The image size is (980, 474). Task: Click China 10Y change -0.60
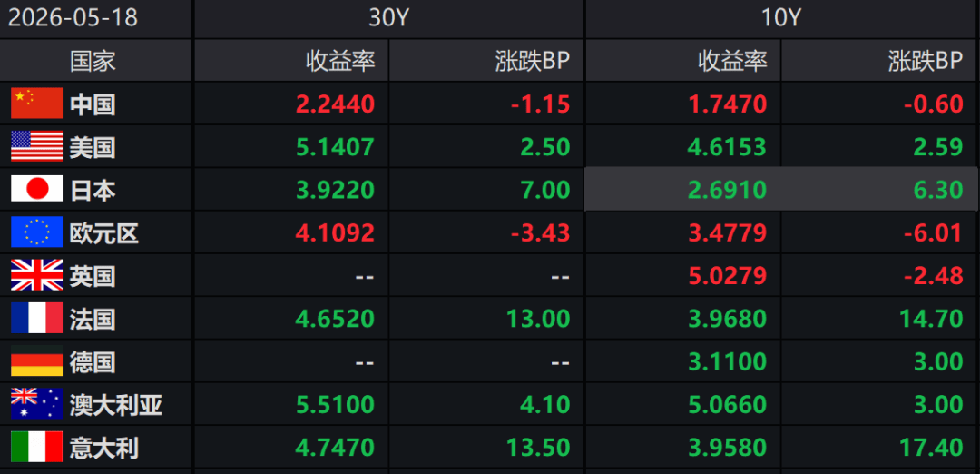coord(933,104)
